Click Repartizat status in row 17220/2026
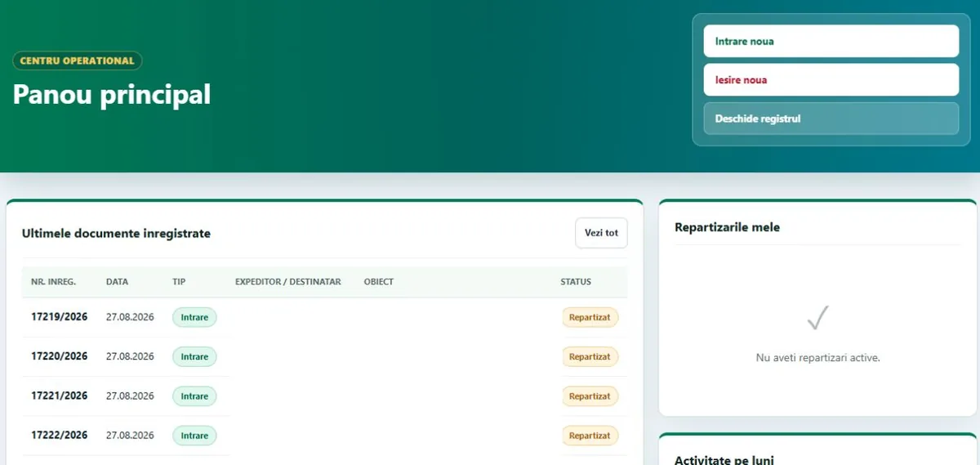This screenshot has height=465, width=980. 590,356
